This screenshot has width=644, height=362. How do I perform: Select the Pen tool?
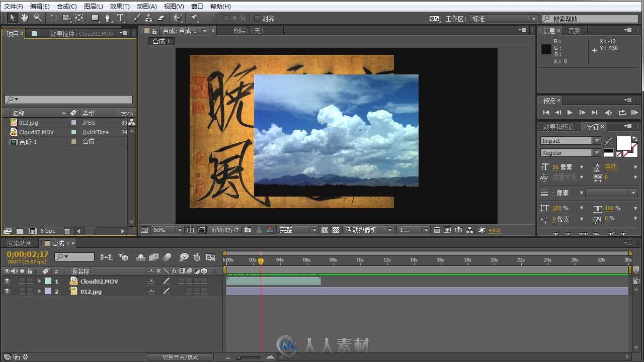(107, 18)
